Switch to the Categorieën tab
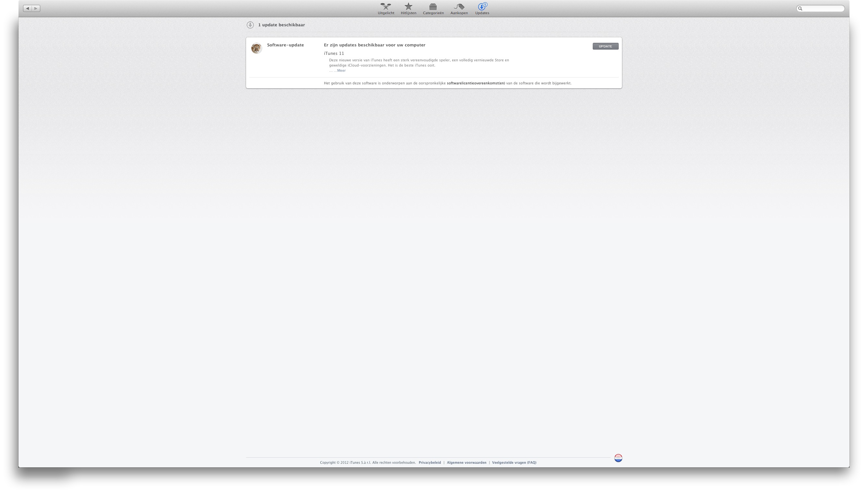 (433, 9)
